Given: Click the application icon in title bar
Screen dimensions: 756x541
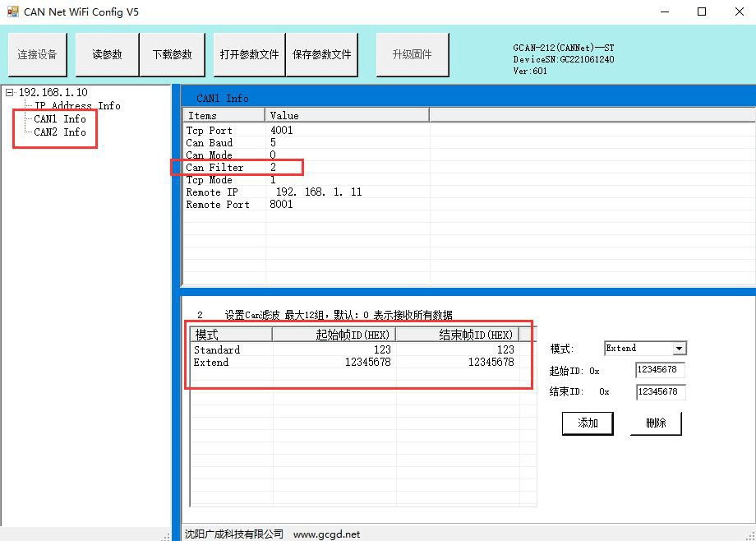Looking at the screenshot, I should click(12, 12).
